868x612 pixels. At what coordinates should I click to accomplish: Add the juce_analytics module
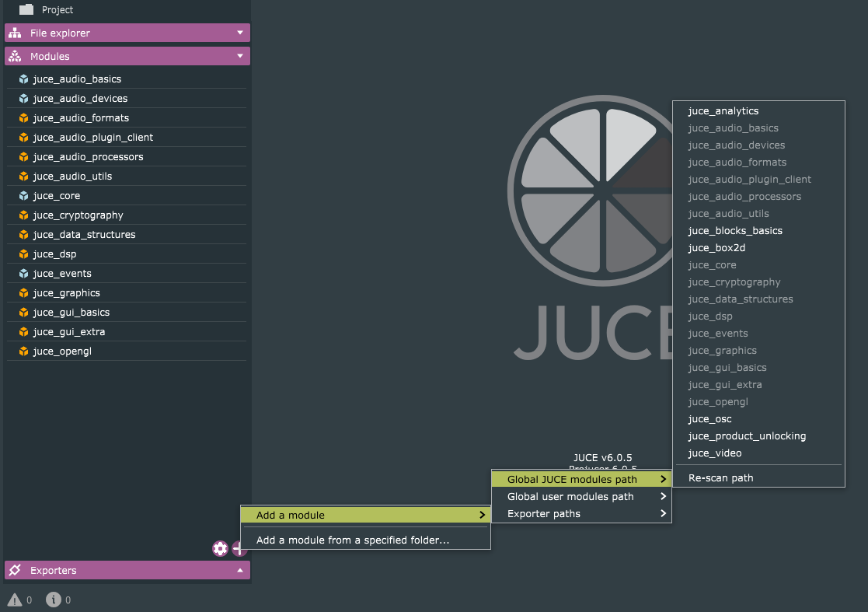tap(759, 111)
